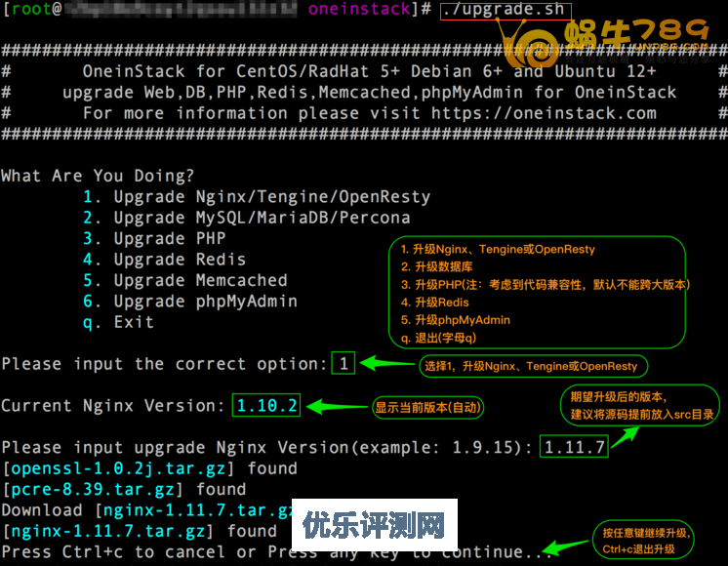Click the upgrade version input 1.11.7

point(575,447)
